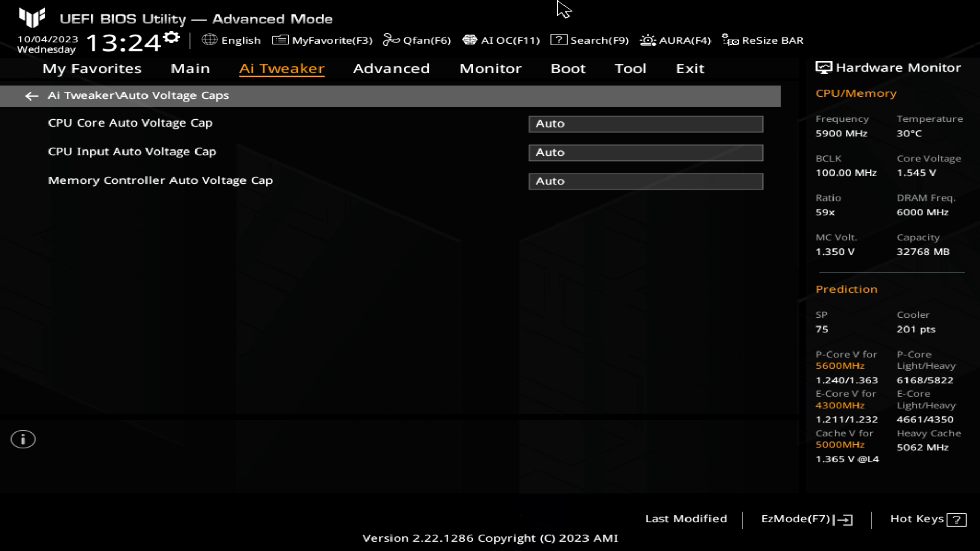This screenshot has width=980, height=551.
Task: Click the 1.350 V MC voltage value
Action: click(x=835, y=252)
